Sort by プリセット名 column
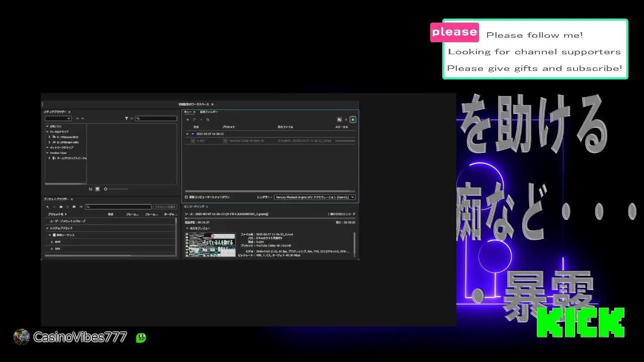The width and height of the screenshot is (644, 362). pos(57,214)
